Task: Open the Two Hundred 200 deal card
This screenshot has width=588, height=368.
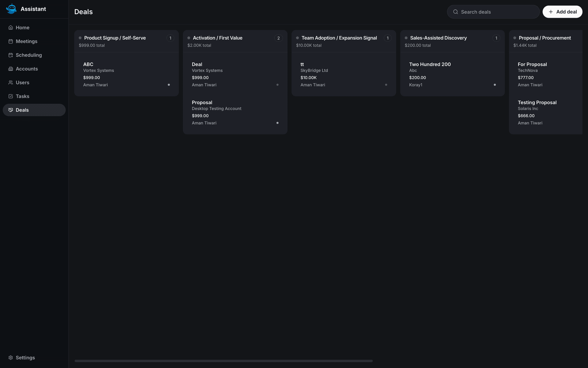Action: point(453,74)
